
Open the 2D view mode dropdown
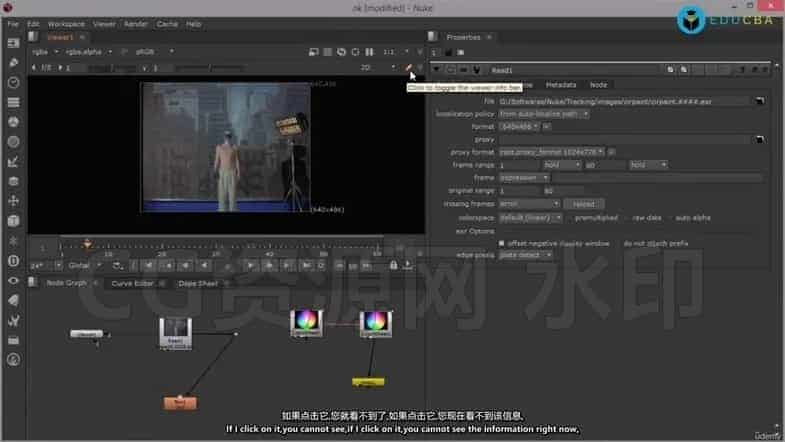378,68
